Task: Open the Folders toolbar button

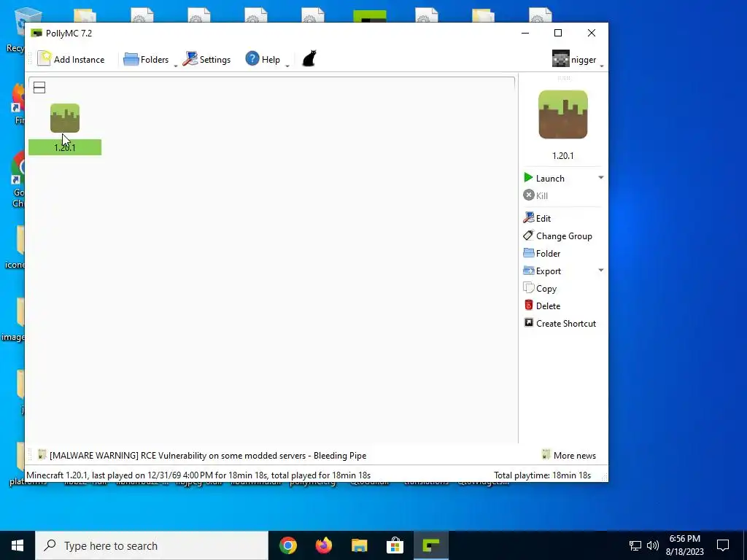Action: [146, 60]
